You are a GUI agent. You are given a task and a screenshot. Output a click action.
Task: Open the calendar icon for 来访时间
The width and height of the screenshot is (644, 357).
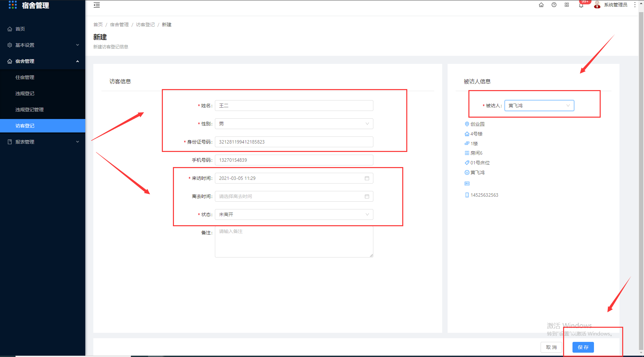[367, 178]
